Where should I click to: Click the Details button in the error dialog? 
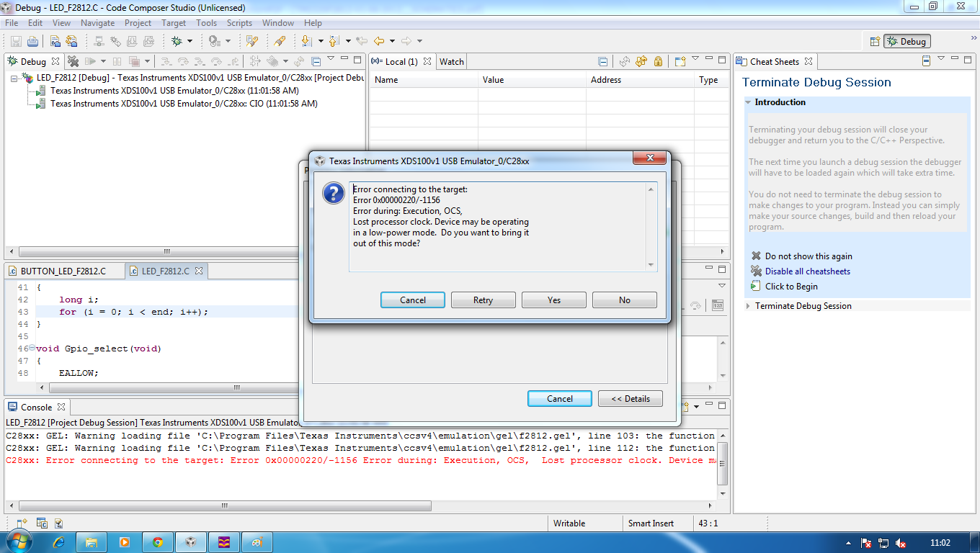(x=630, y=398)
